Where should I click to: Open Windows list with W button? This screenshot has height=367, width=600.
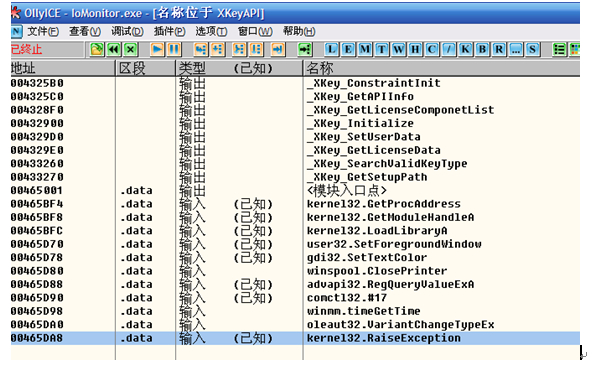pos(398,49)
